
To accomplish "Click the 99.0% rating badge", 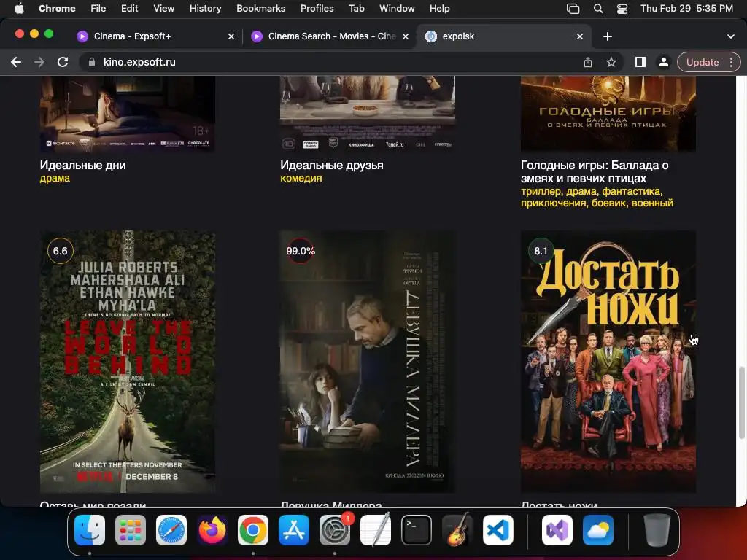I will tap(300, 251).
